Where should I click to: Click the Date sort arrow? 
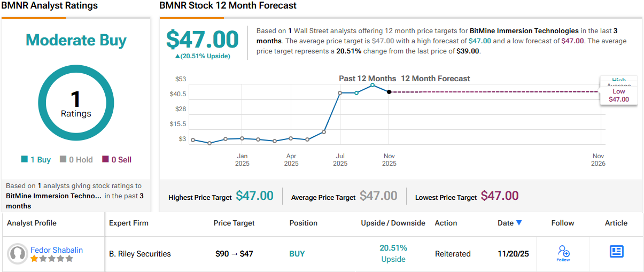pos(519,223)
